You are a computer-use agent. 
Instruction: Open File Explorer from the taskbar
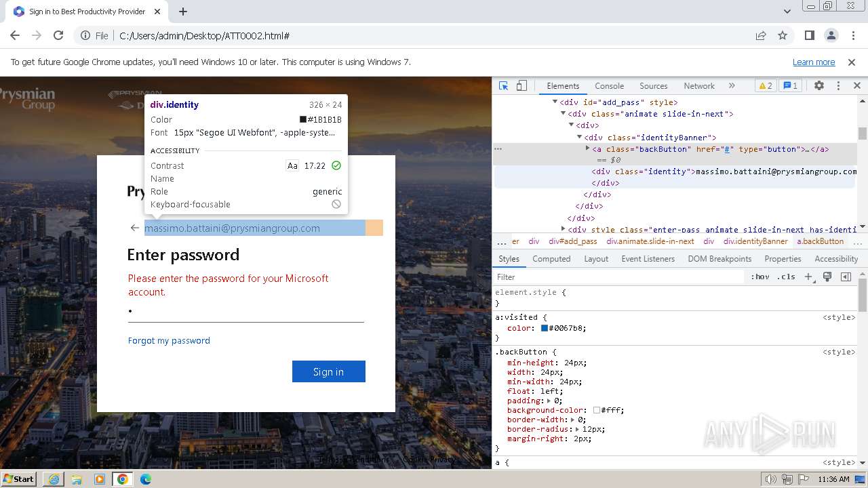click(x=77, y=479)
